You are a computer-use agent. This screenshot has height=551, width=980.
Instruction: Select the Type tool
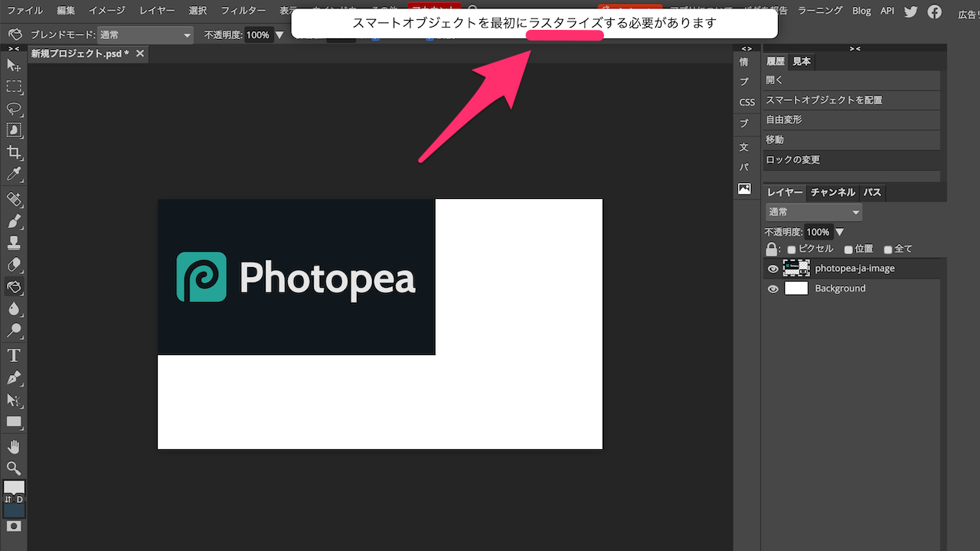coord(14,355)
